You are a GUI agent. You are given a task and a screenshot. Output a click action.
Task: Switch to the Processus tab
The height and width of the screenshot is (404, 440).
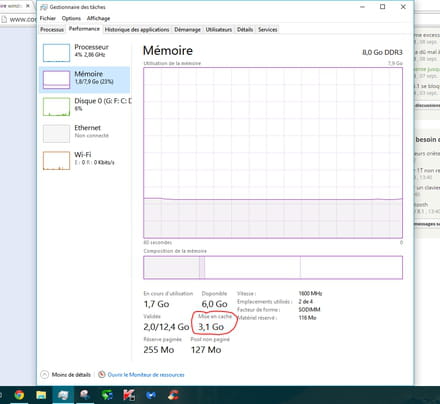pyautogui.click(x=52, y=30)
